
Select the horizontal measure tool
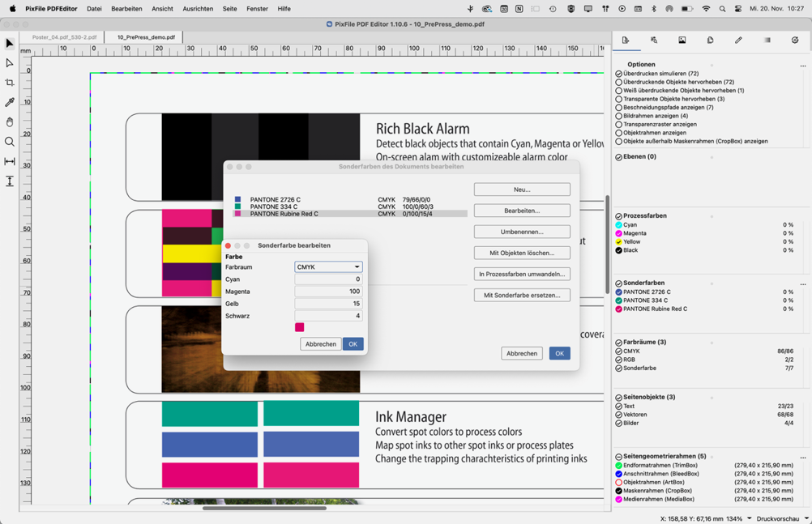pos(10,161)
